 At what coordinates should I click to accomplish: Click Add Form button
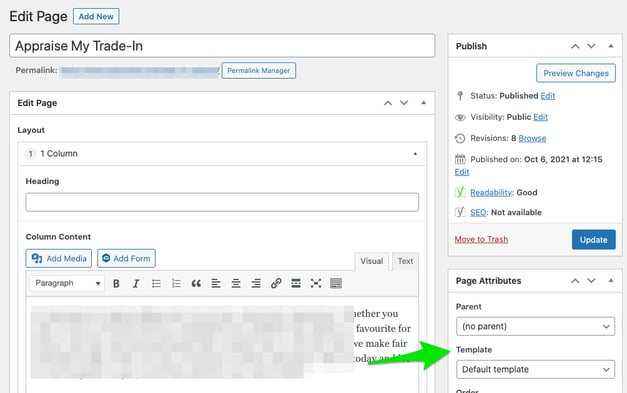pyautogui.click(x=126, y=259)
